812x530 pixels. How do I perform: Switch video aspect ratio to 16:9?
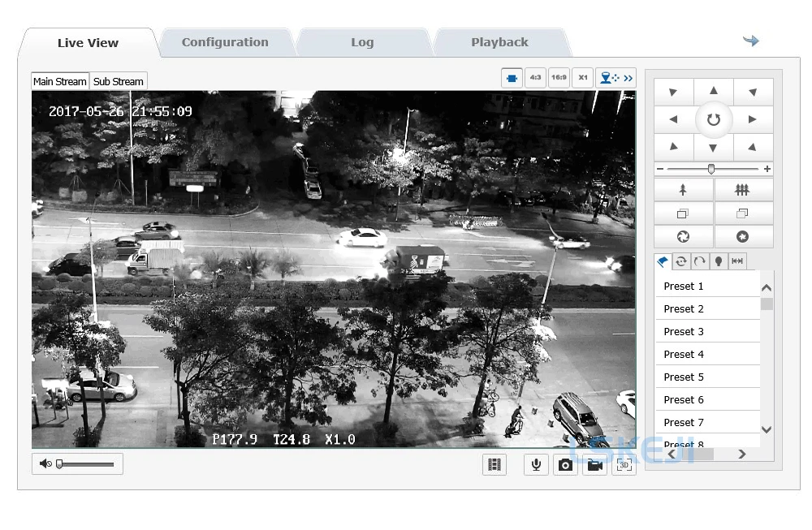click(x=559, y=78)
